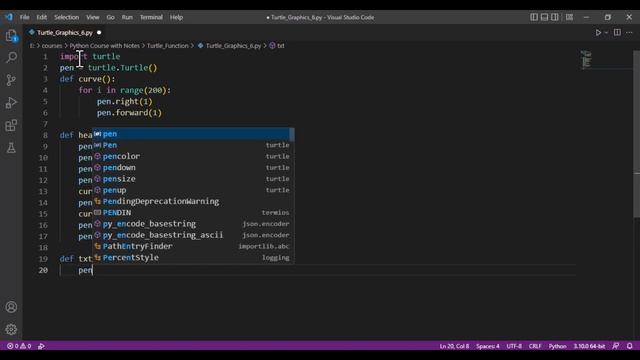Close unsaved tab via the dot indicator
The image size is (640, 360).
(x=99, y=33)
